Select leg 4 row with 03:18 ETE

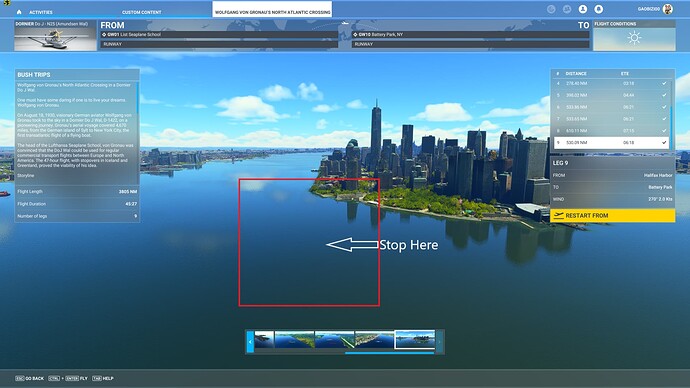611,83
